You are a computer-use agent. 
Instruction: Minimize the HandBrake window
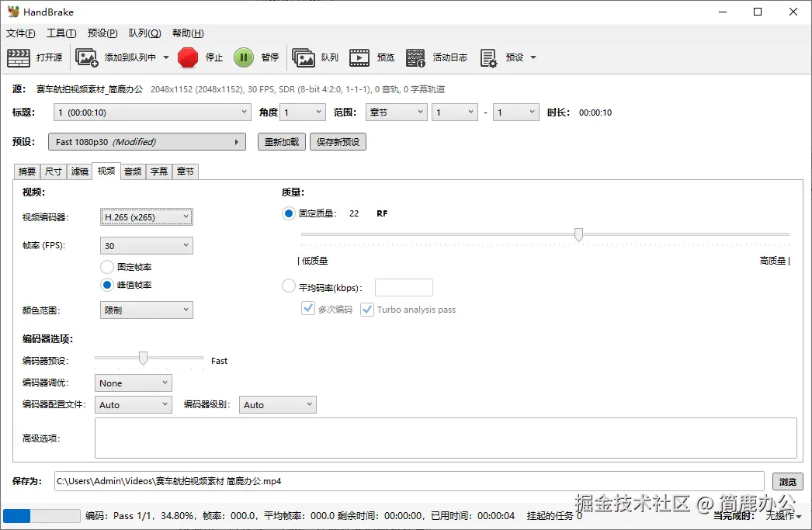coord(723,12)
